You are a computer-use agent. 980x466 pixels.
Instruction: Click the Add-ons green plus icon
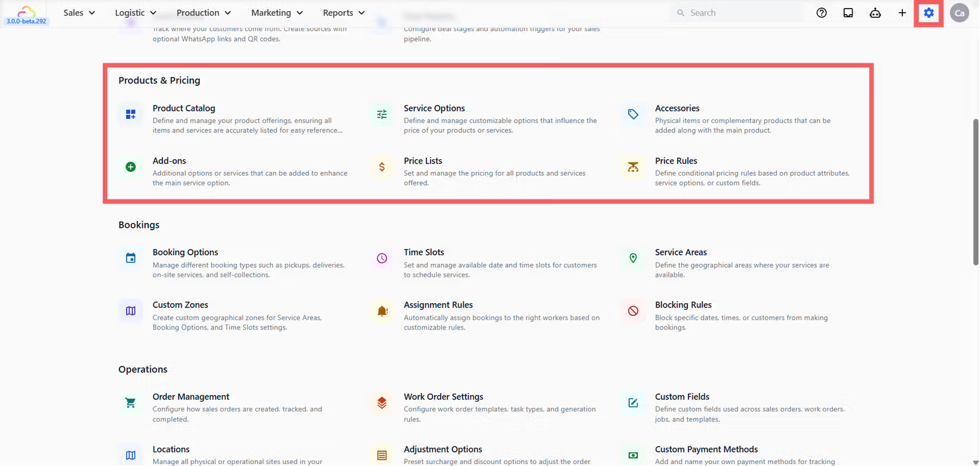(x=130, y=167)
